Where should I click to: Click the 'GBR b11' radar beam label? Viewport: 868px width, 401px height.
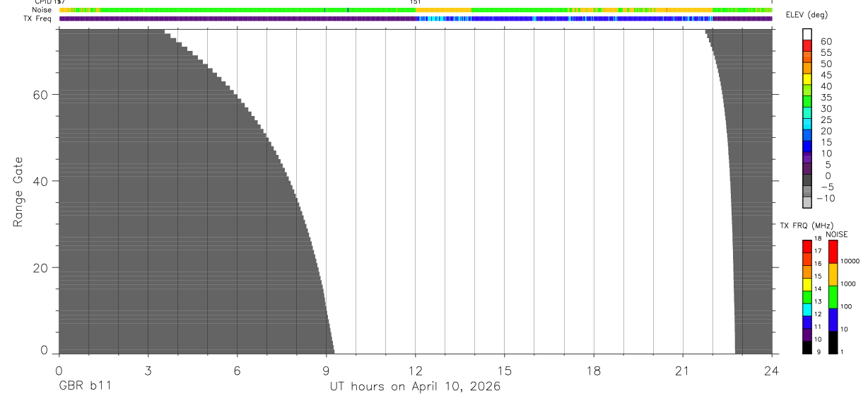[85, 387]
